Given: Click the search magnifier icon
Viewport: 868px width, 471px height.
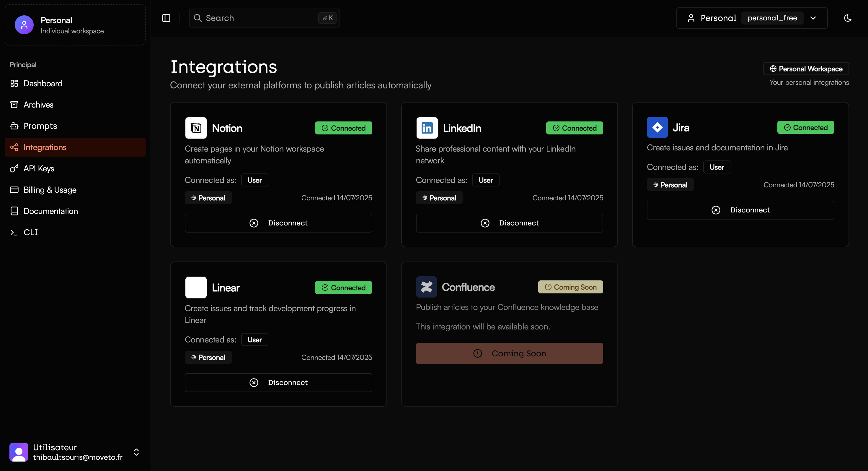Looking at the screenshot, I should pos(198,18).
